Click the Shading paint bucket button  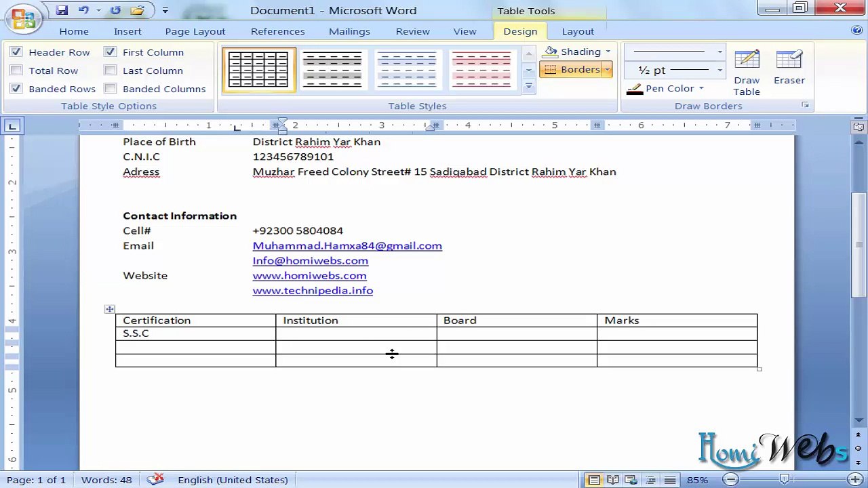(x=574, y=52)
